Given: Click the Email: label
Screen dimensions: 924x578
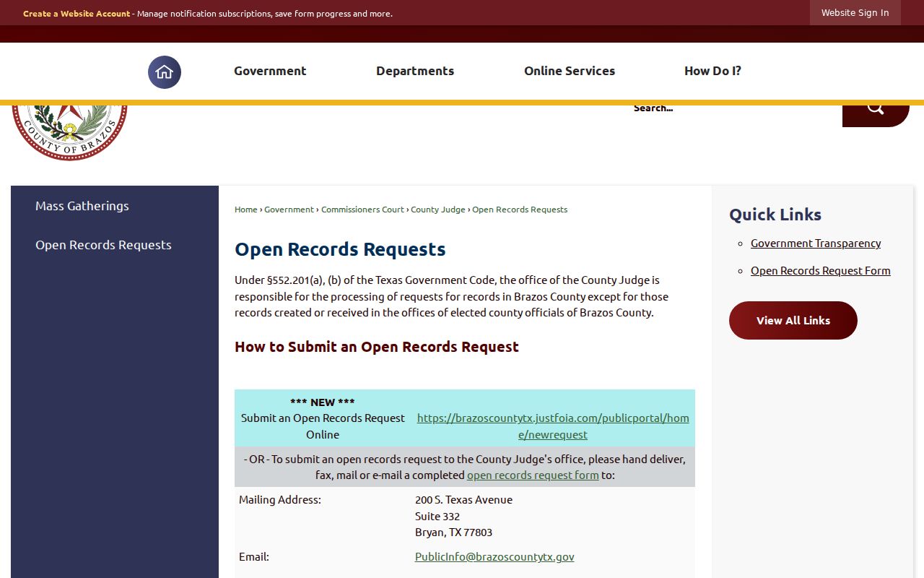Looking at the screenshot, I should click(254, 557).
